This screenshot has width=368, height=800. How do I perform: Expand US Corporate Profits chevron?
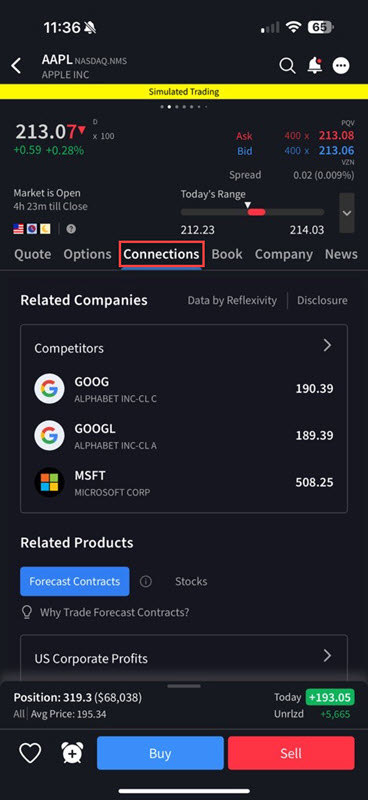click(x=328, y=656)
